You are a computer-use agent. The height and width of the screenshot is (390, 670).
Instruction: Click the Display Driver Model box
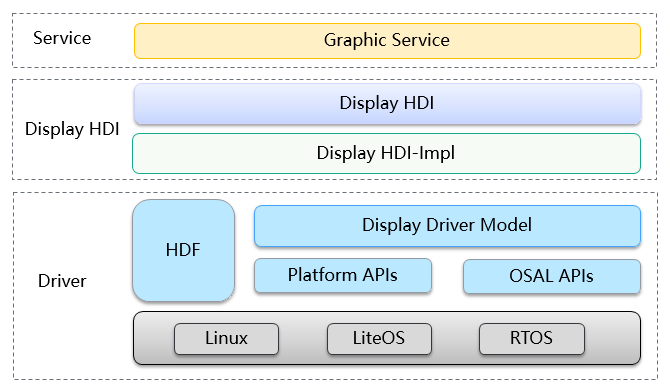coord(447,226)
